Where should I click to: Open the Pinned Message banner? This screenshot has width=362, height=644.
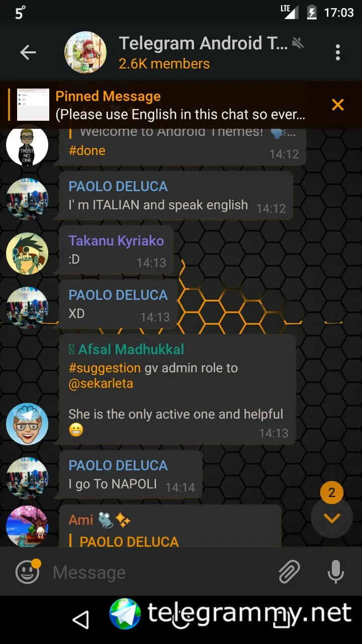pyautogui.click(x=181, y=105)
